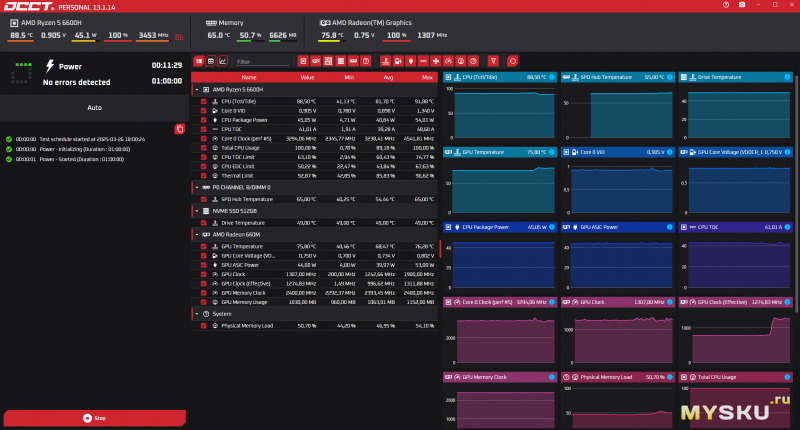Collapse the AMD Ryzen 5 6600H sensor group

click(197, 90)
